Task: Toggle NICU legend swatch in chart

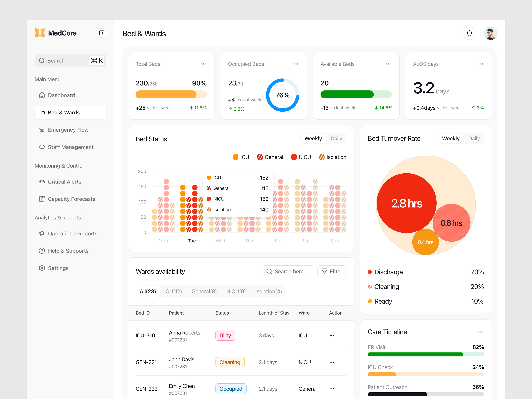Action: (x=294, y=157)
